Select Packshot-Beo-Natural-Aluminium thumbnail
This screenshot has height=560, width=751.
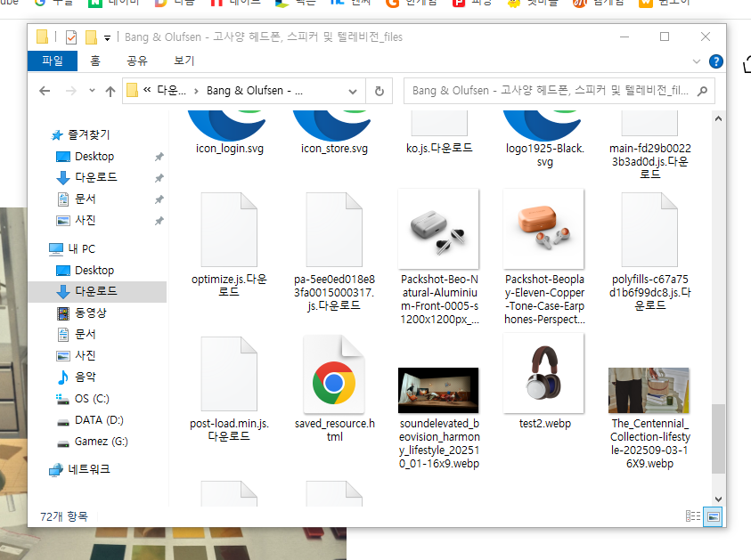point(438,229)
